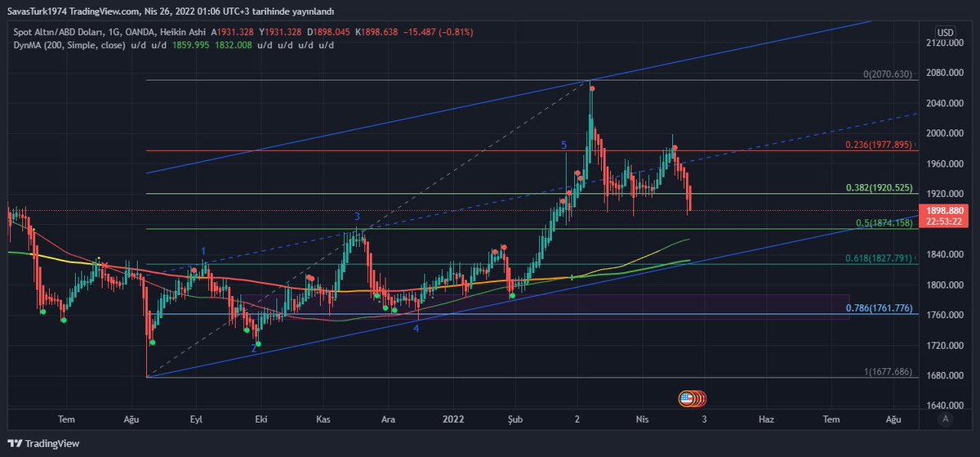Select the Elliott wave label 1
Image resolution: width=980 pixels, height=457 pixels.
tap(203, 250)
